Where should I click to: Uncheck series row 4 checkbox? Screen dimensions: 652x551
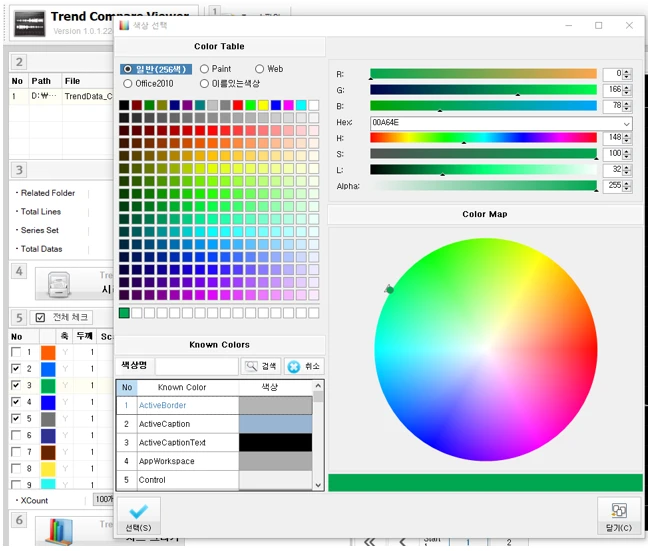click(x=16, y=402)
